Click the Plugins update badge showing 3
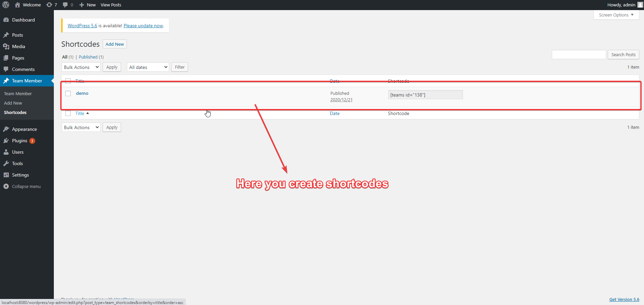This screenshot has width=644, height=305. [32, 141]
